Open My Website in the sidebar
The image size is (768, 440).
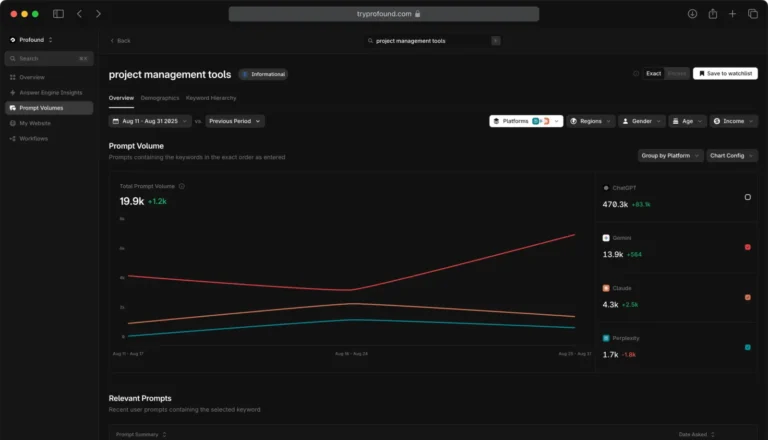(35, 123)
